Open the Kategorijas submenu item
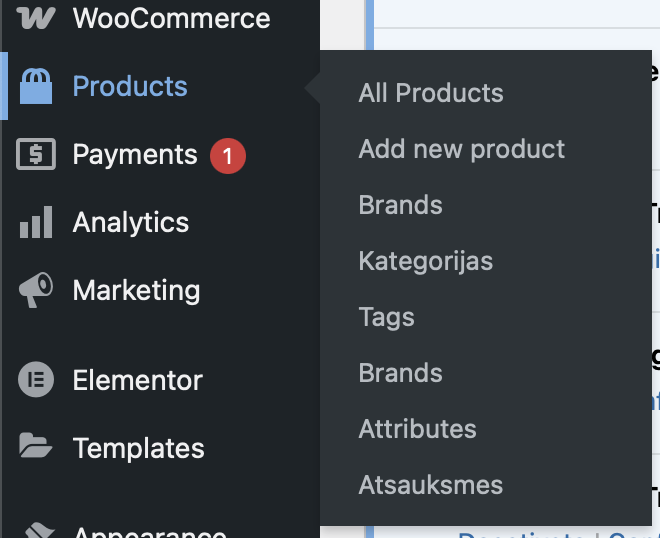This screenshot has width=660, height=538. pos(426,261)
